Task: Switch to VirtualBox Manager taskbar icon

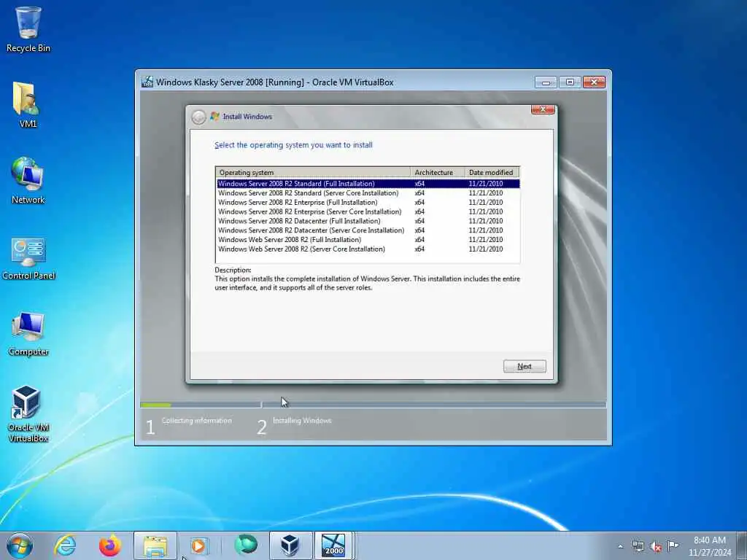Action: click(290, 545)
